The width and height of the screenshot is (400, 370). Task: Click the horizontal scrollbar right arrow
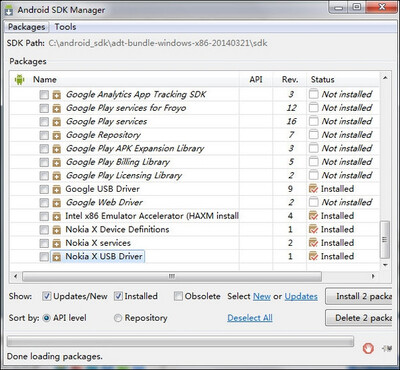click(x=373, y=276)
